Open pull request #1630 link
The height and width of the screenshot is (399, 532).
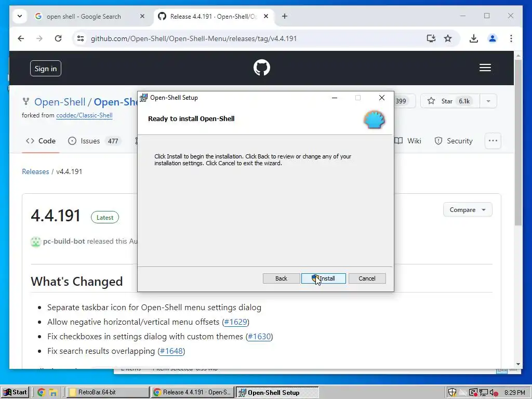coord(259,336)
